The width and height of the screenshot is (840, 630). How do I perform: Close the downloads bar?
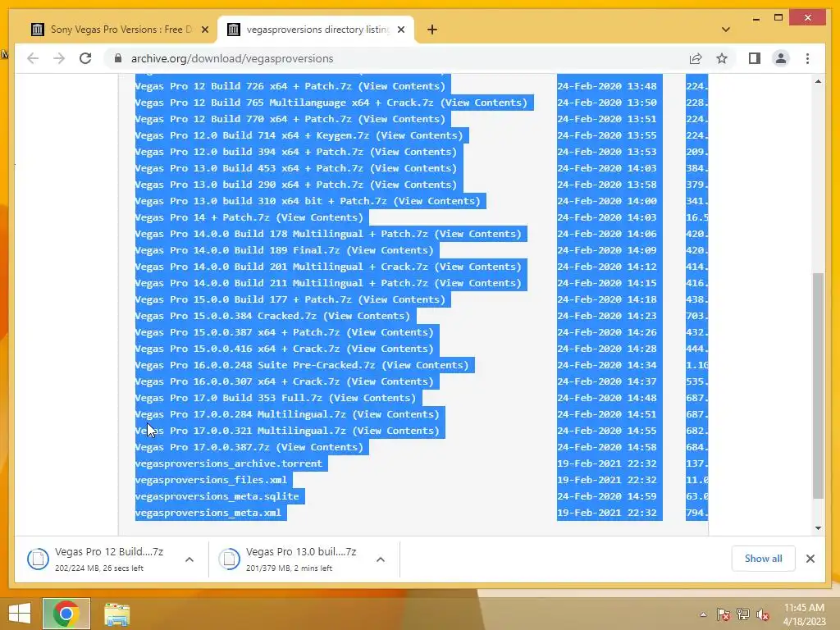(810, 559)
